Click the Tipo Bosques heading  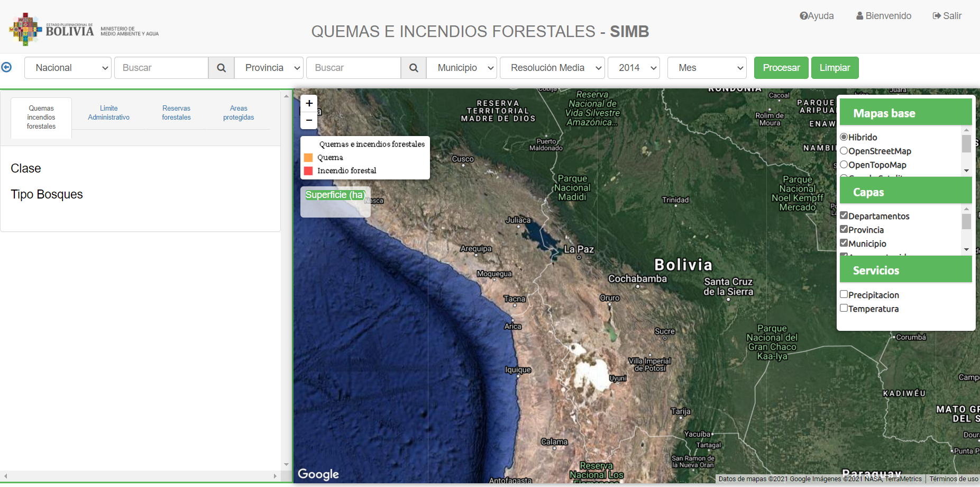(x=47, y=194)
